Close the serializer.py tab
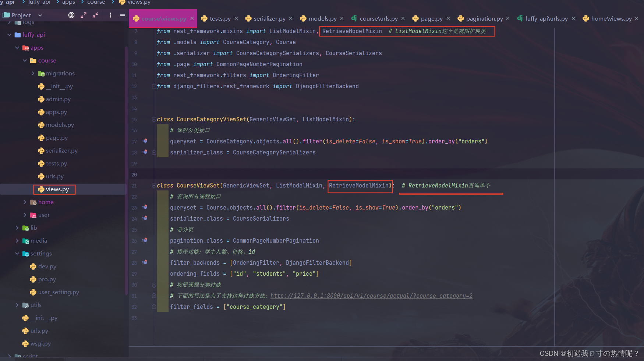The height and width of the screenshot is (361, 644). [x=291, y=18]
